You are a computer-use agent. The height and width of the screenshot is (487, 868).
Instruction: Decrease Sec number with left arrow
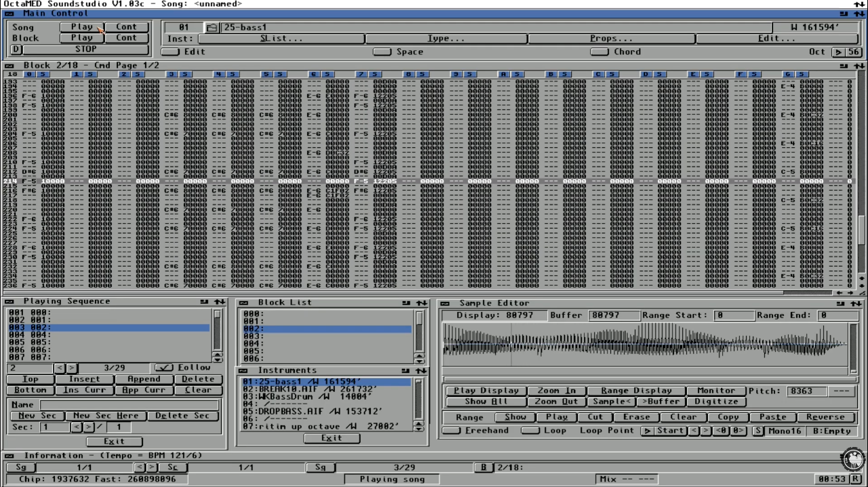click(76, 428)
